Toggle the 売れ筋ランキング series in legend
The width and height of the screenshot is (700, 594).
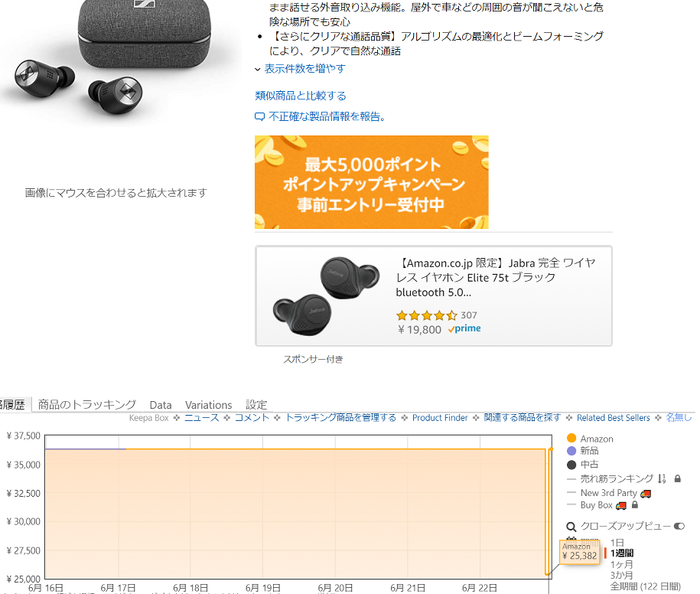pyautogui.click(x=617, y=478)
